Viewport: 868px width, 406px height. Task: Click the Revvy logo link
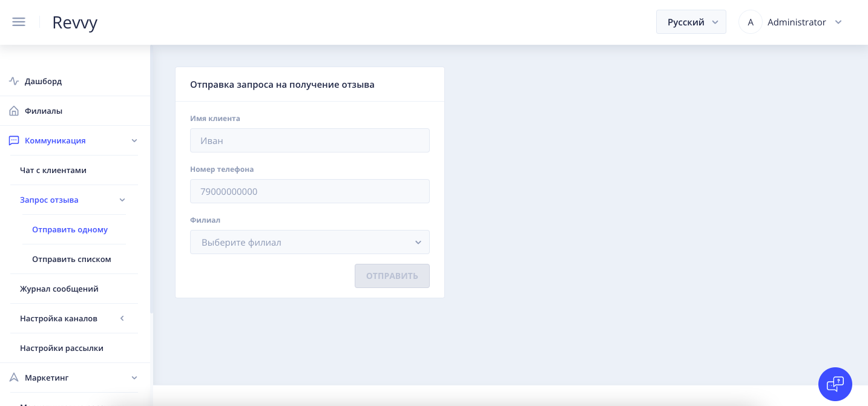click(x=75, y=22)
